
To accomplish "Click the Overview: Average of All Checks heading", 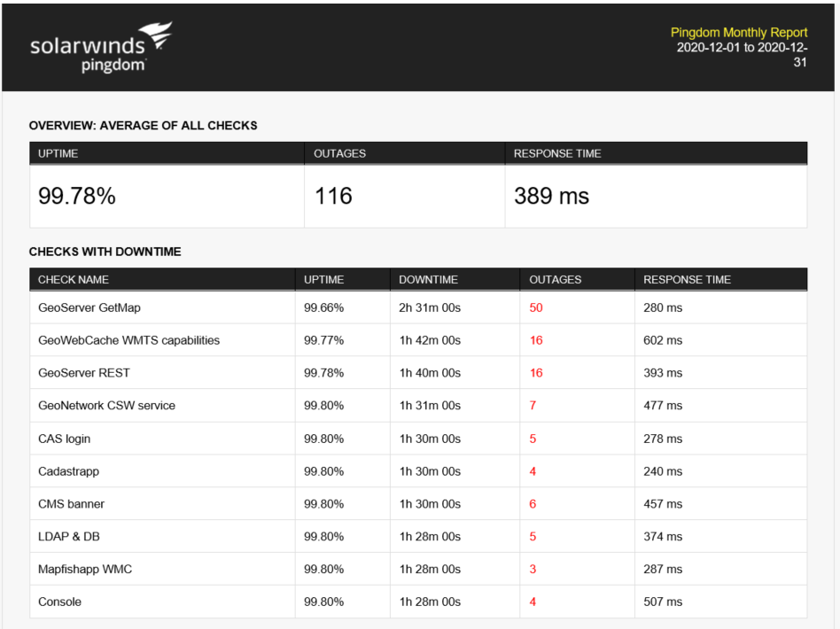I will tap(143, 126).
